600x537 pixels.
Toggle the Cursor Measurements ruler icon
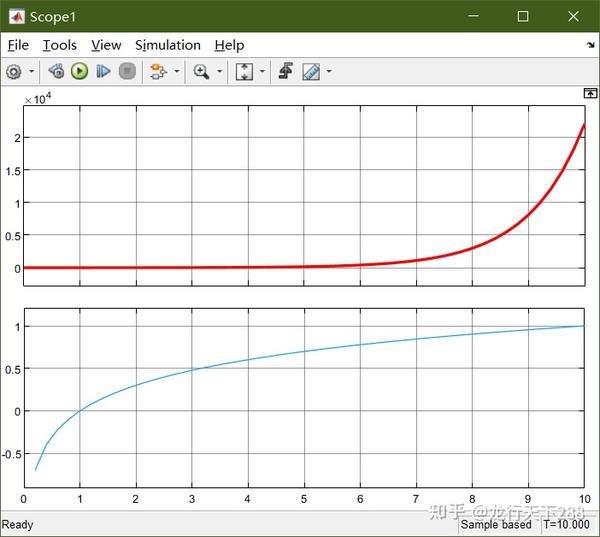pos(311,72)
